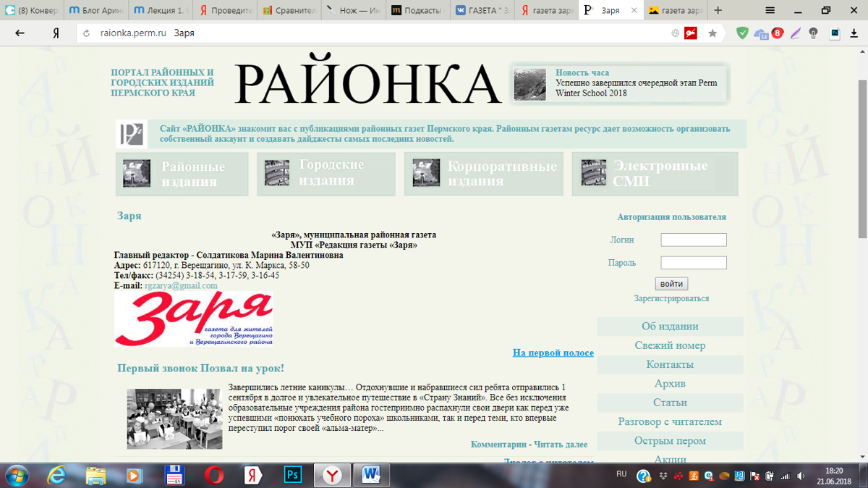Screen dimensions: 868x488
Task: Click into the Логин input field
Action: coord(694,240)
